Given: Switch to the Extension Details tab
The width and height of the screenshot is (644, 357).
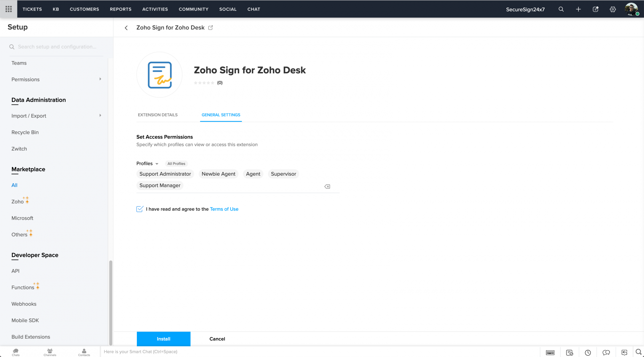Looking at the screenshot, I should point(158,115).
